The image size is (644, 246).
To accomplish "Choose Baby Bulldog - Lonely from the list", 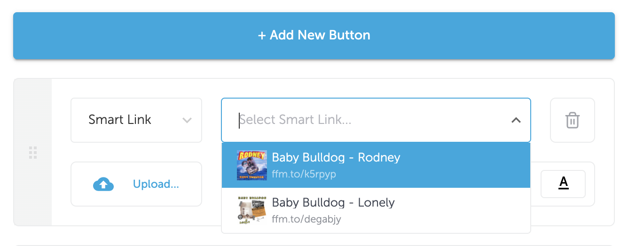I will click(376, 211).
